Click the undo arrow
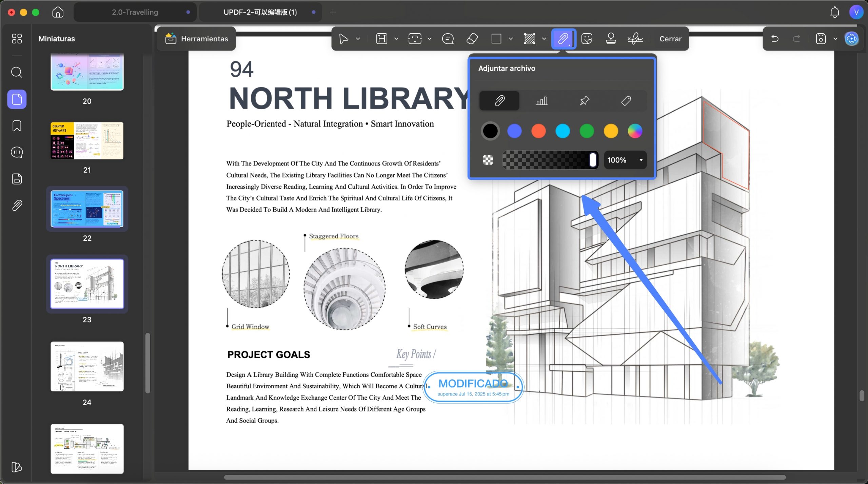The image size is (868, 484). [775, 39]
